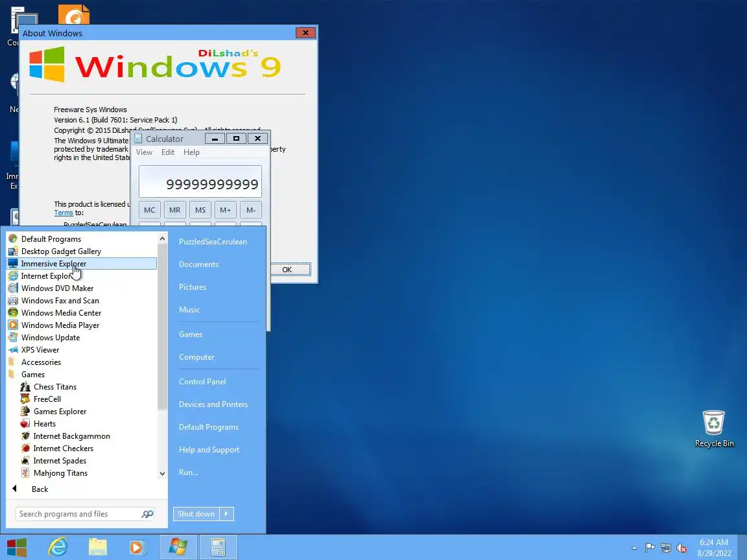This screenshot has height=560, width=747.
Task: Start Internet Spades icon
Action: click(25, 461)
